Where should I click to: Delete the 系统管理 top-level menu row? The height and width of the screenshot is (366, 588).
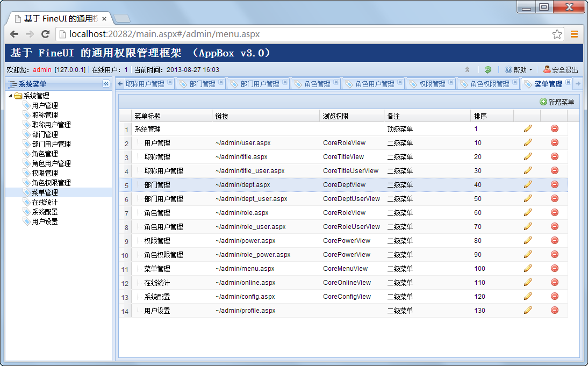click(555, 128)
